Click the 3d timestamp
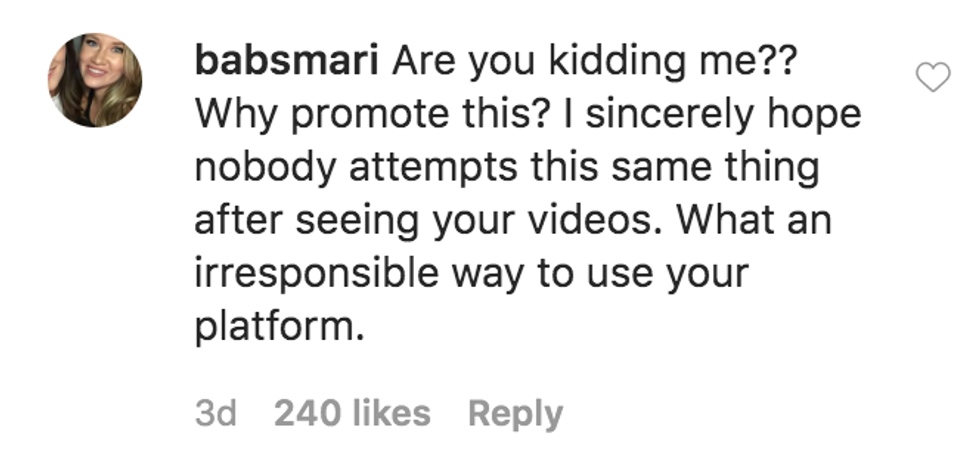The image size is (980, 466). pyautogui.click(x=215, y=413)
